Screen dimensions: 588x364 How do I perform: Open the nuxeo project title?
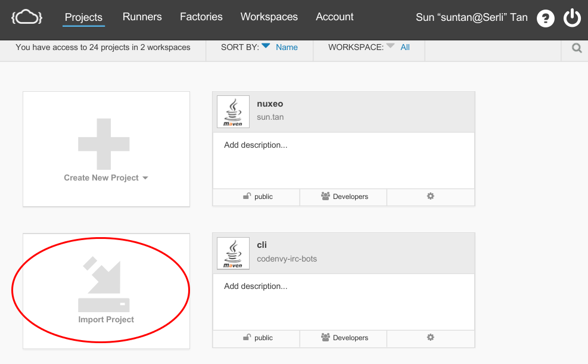point(270,104)
